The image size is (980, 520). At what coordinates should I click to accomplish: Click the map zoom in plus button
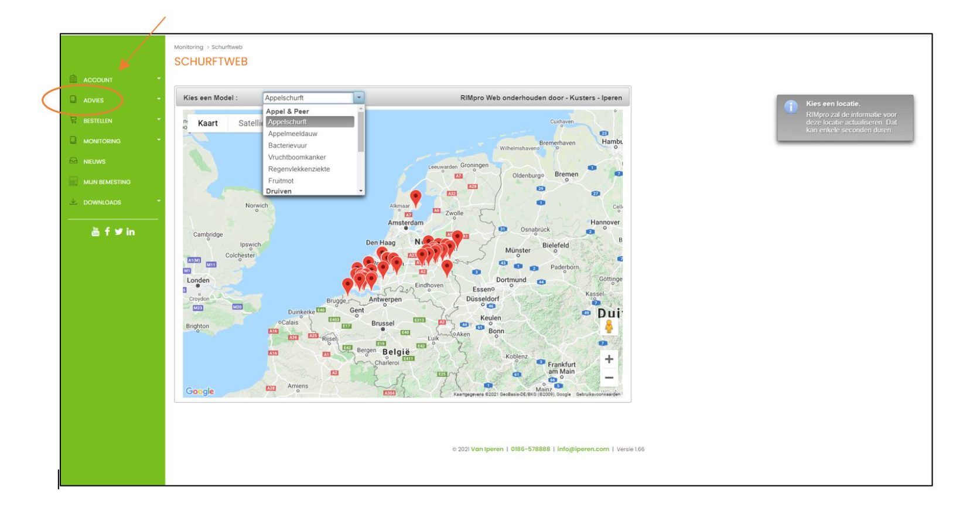609,359
